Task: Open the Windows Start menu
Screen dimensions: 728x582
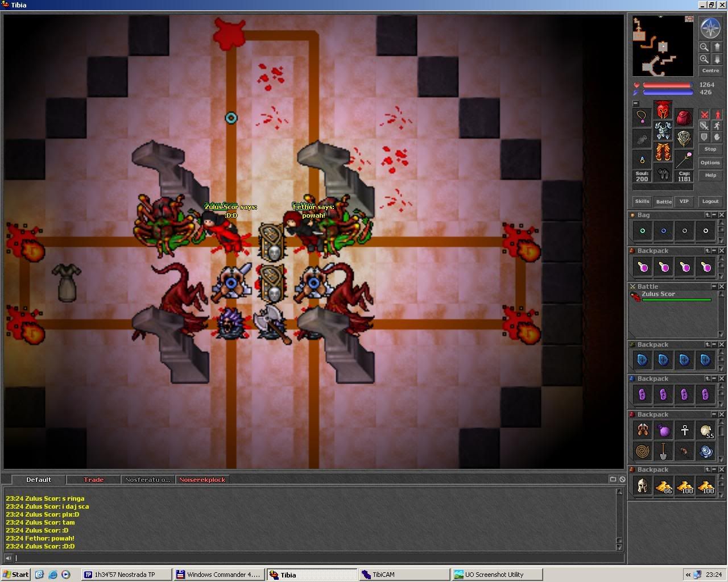Action: point(15,575)
